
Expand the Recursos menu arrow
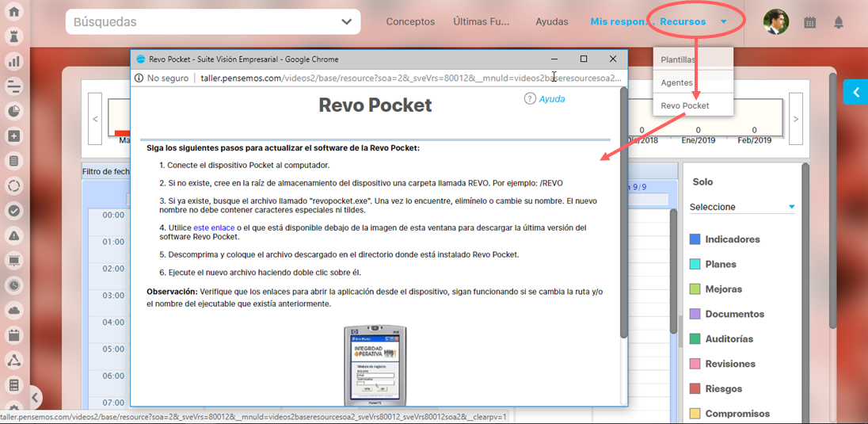coord(724,22)
